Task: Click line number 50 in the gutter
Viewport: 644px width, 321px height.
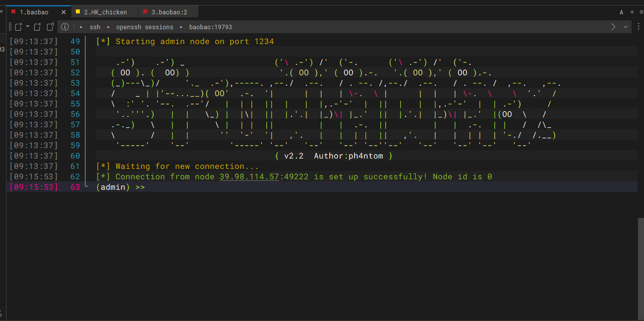Action: pos(75,52)
